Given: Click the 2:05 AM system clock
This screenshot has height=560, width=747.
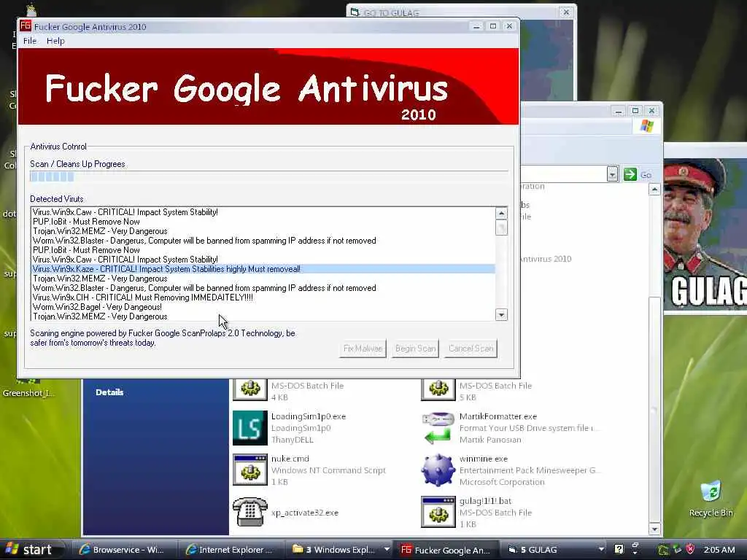Looking at the screenshot, I should point(719,550).
